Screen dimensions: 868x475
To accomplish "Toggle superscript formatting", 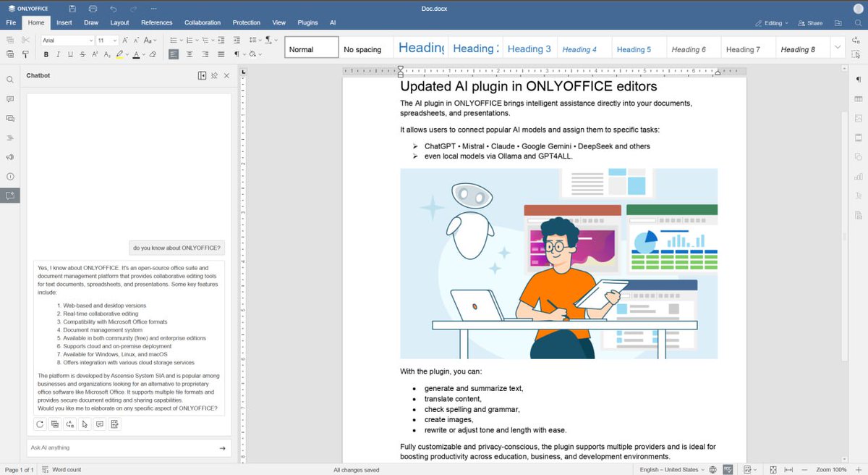I will (95, 54).
